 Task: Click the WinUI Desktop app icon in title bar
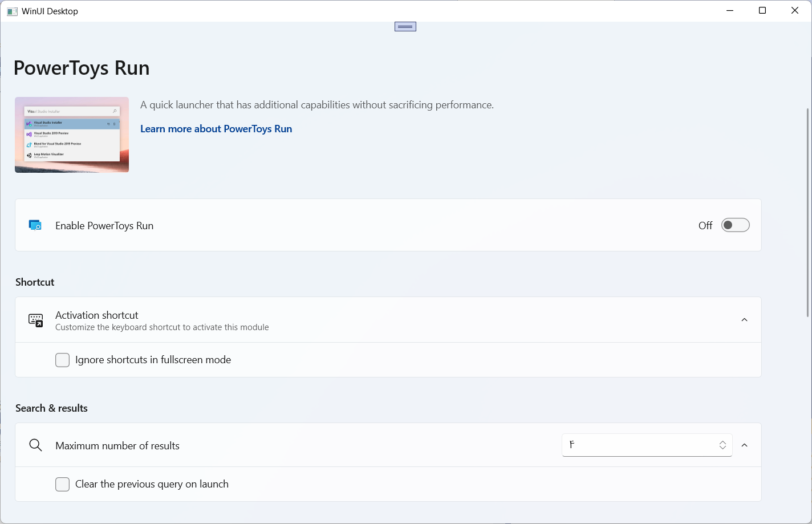tap(12, 11)
